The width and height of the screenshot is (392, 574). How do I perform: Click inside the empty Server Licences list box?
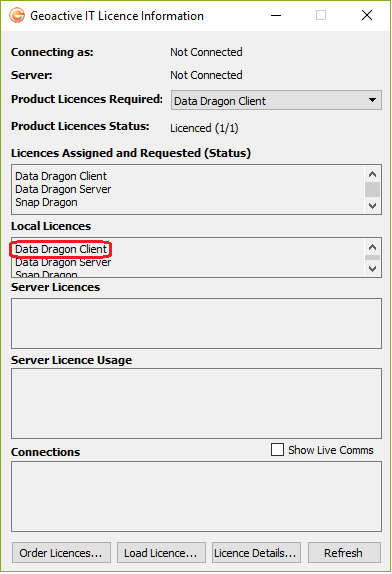(197, 323)
